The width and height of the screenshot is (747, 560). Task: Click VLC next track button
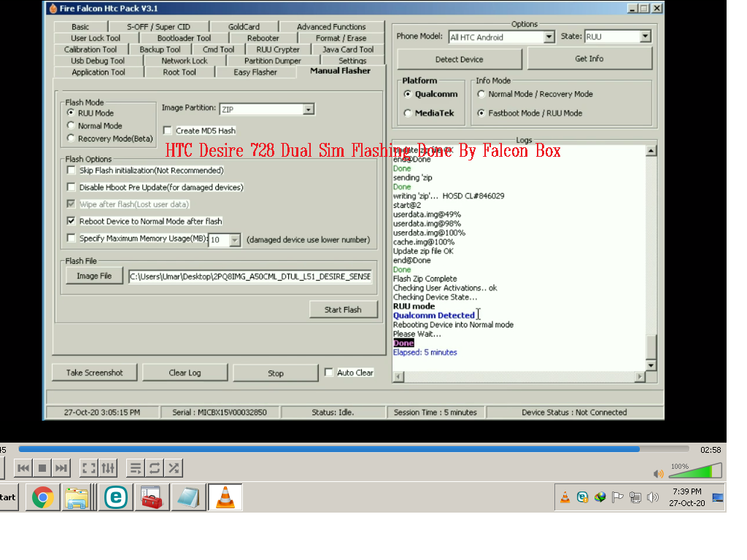click(x=61, y=468)
